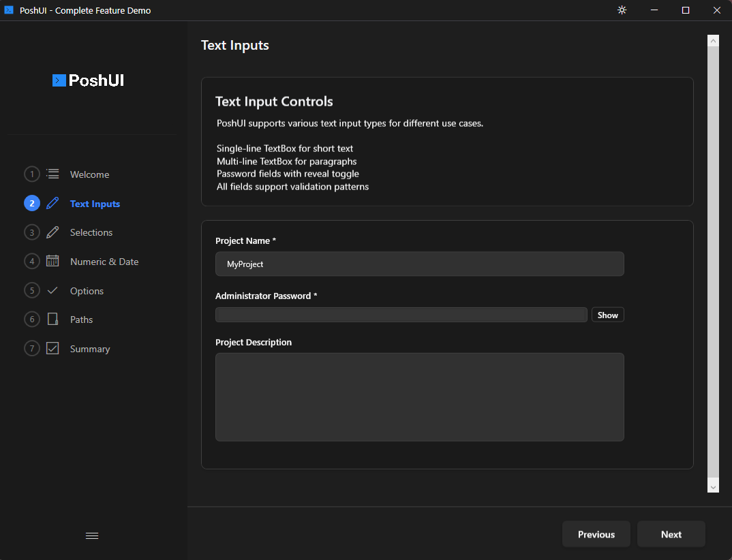Image resolution: width=732 pixels, height=560 pixels.
Task: Maximize the PoshUI window
Action: point(686,10)
